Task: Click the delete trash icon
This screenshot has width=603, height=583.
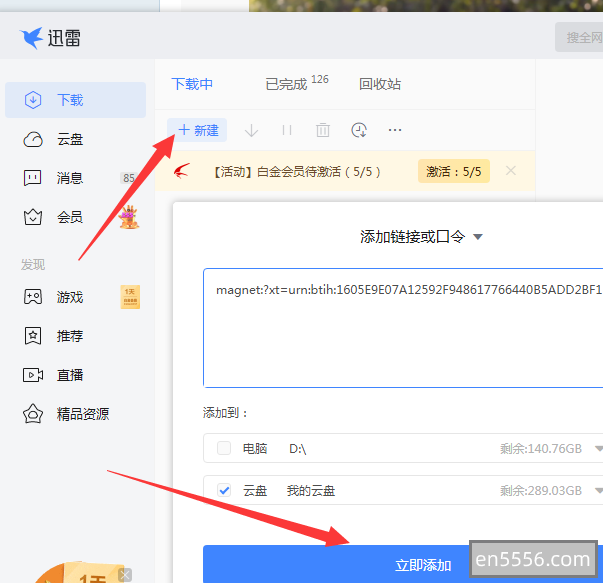Action: click(323, 130)
